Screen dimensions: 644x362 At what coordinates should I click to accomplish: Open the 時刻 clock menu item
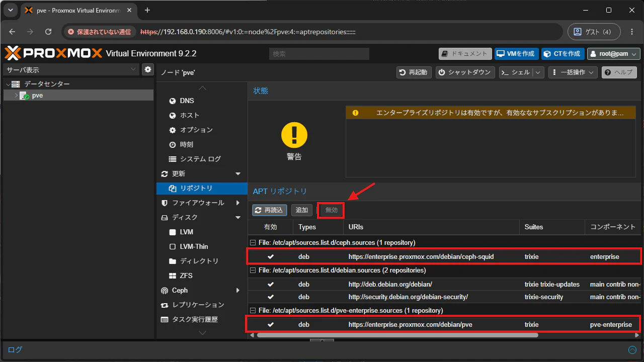point(181,144)
